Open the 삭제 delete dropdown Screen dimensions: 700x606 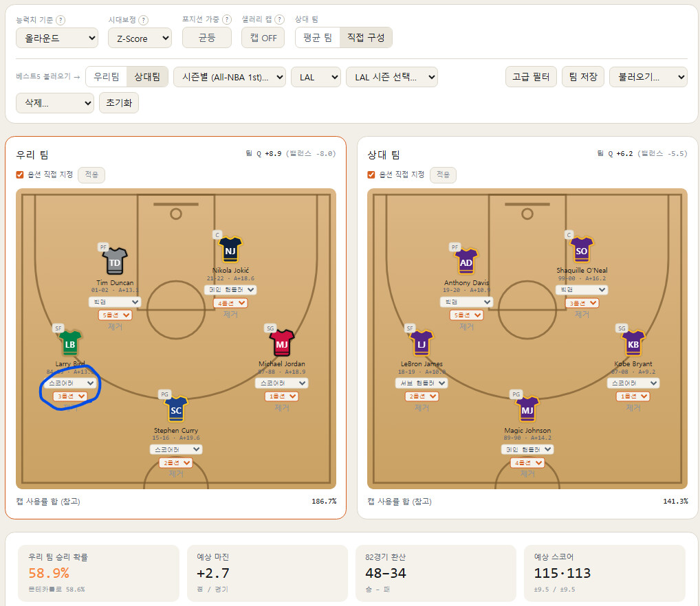[55, 103]
